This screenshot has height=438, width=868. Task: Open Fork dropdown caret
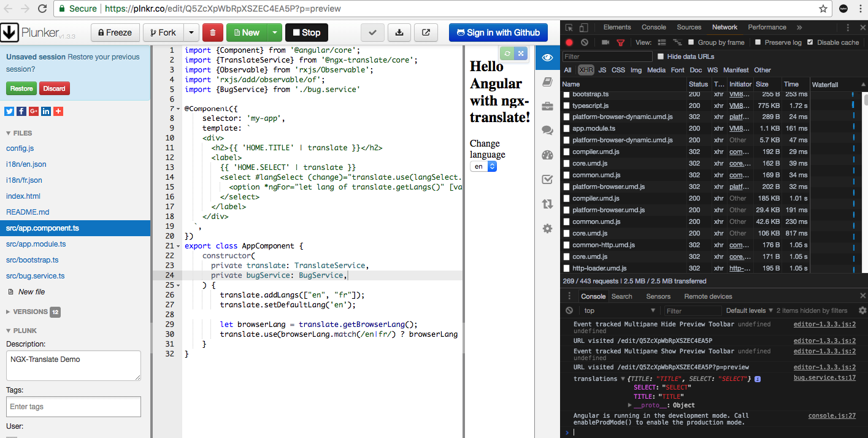(x=191, y=33)
